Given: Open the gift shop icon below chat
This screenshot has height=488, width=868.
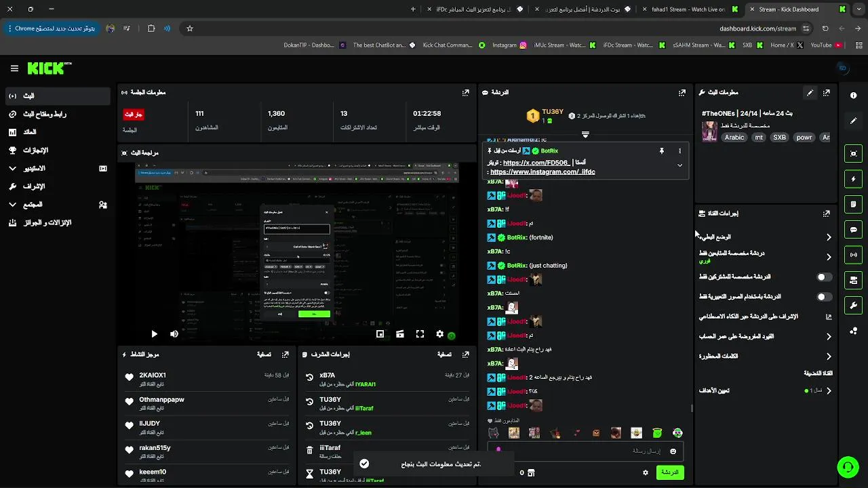Looking at the screenshot, I should tap(531, 472).
